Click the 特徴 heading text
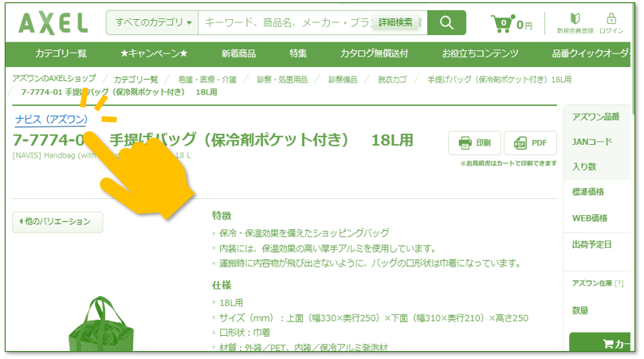The width and height of the screenshot is (644, 359). tap(222, 216)
